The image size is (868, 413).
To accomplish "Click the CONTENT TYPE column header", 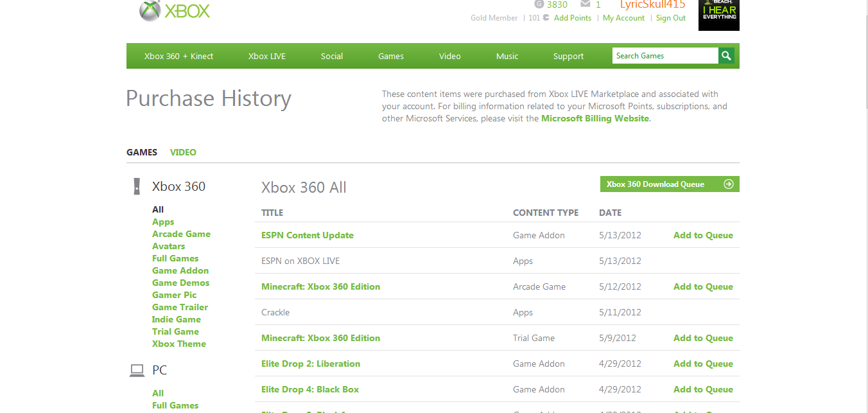I will [546, 213].
